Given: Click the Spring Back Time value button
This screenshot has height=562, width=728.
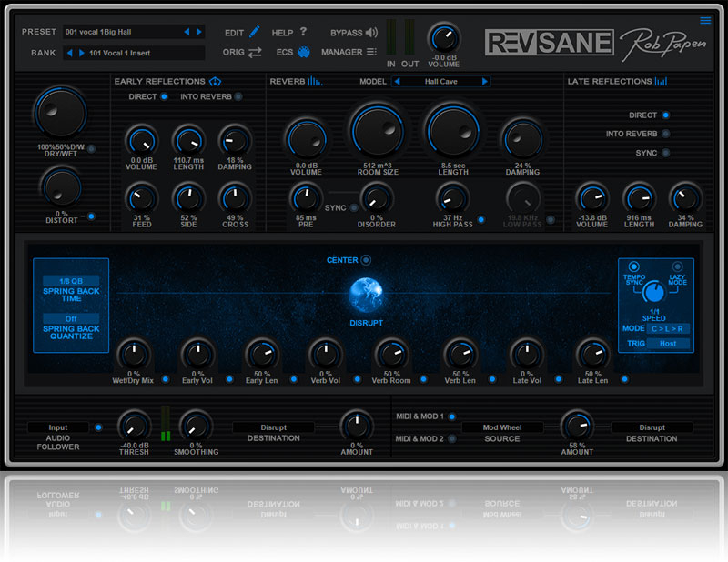Looking at the screenshot, I should (71, 280).
